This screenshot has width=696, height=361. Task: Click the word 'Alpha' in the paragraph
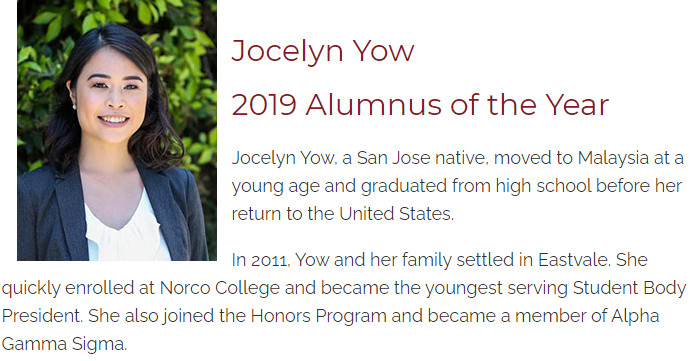click(x=635, y=316)
